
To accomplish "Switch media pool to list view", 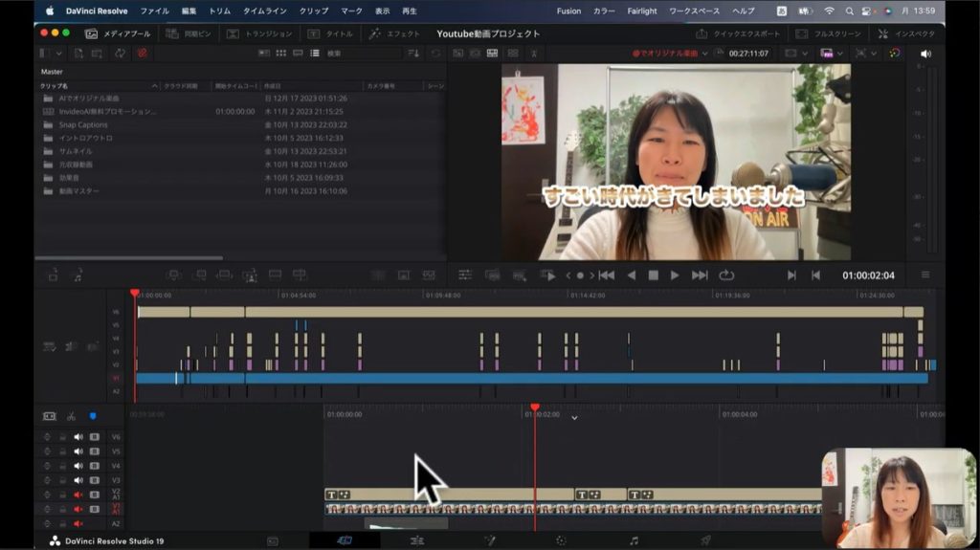I will [315, 54].
